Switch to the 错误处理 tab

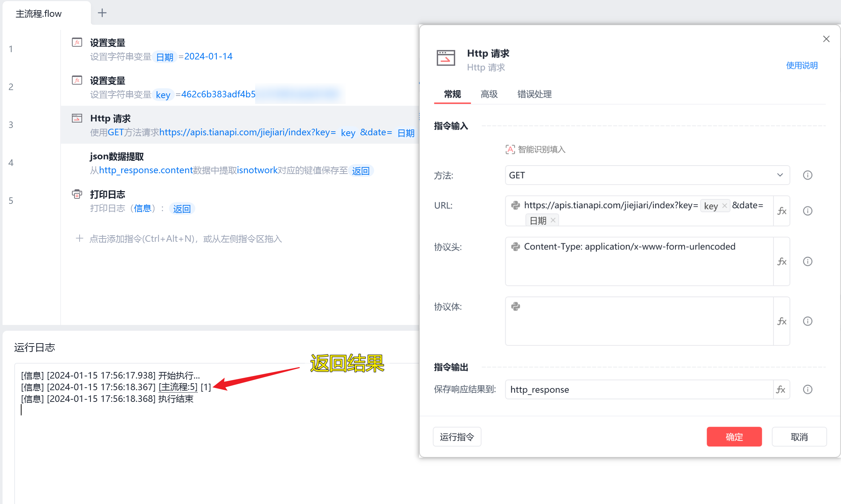[x=534, y=94]
